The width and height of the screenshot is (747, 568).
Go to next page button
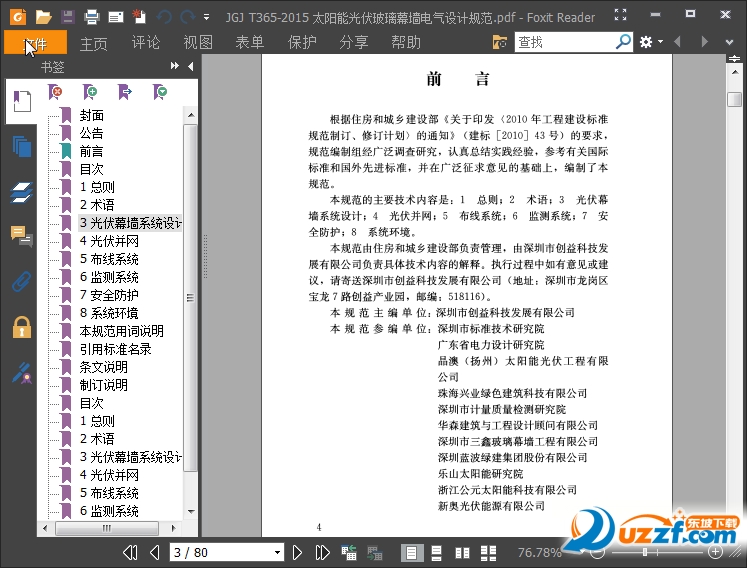[297, 553]
